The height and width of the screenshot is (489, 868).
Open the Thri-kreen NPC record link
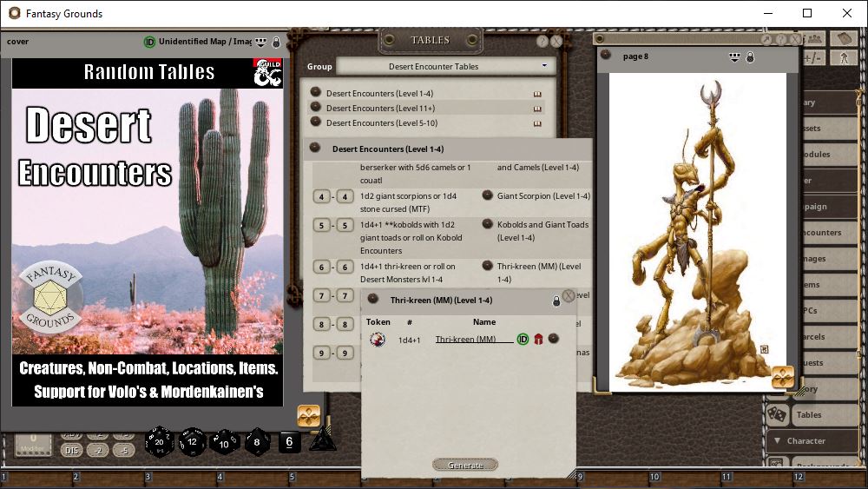(x=553, y=338)
